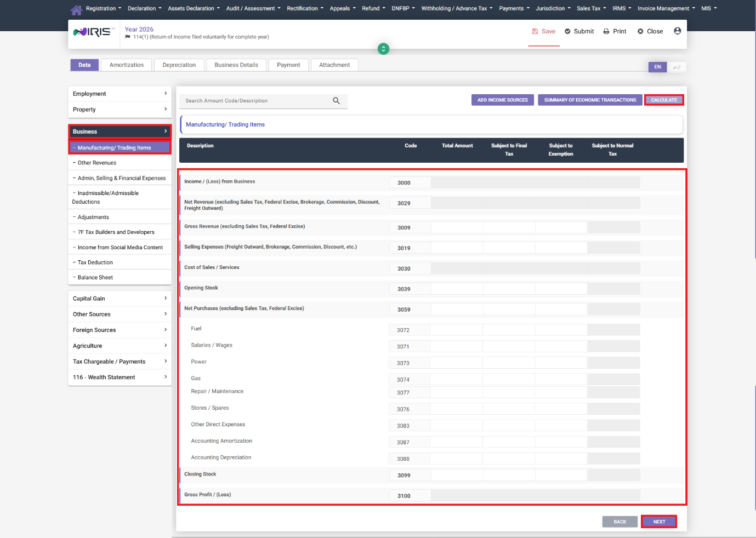Click Gross Revenue Total Amount field
The image size is (756, 538).
pos(457,227)
